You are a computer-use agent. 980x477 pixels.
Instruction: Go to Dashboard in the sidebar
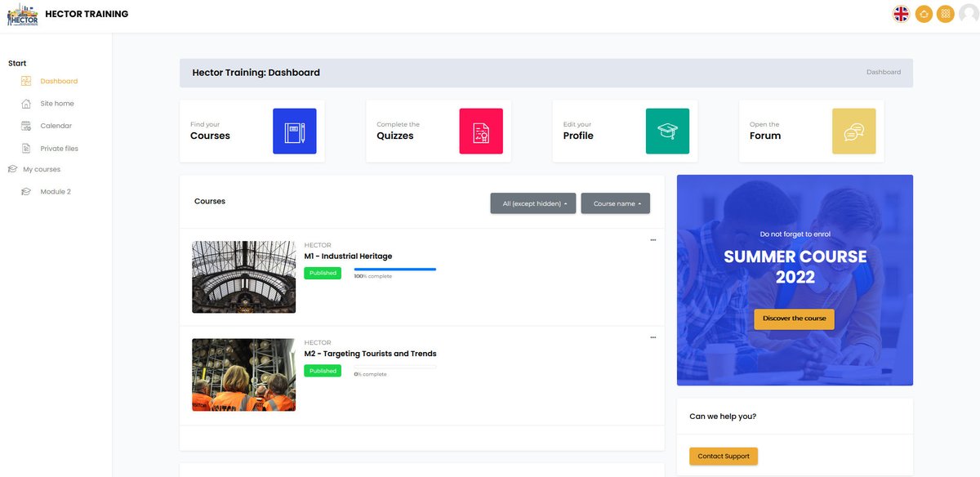pos(59,81)
